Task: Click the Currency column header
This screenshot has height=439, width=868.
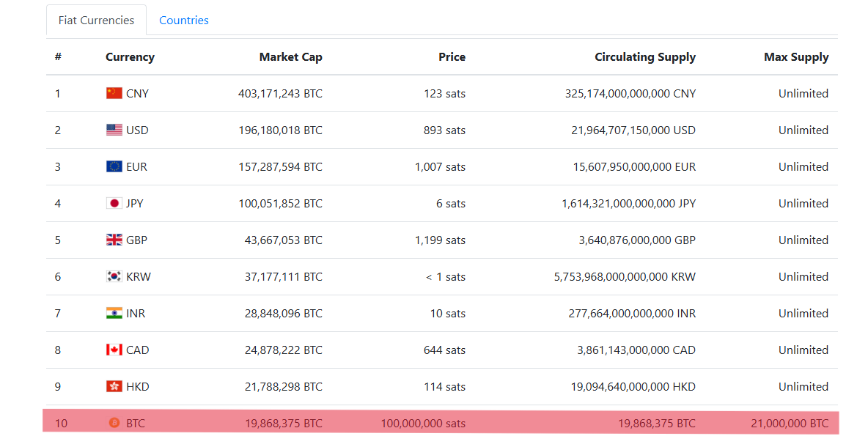Action: pyautogui.click(x=130, y=57)
